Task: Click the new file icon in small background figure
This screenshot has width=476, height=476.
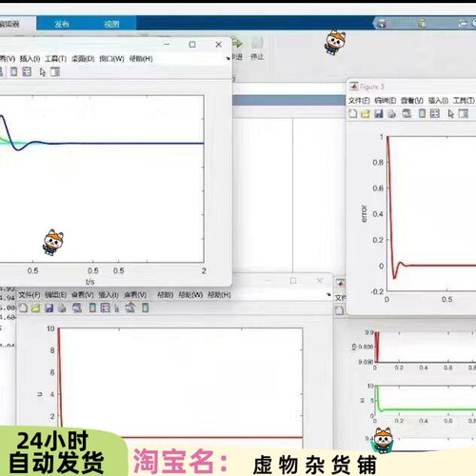Action: pos(339,310)
